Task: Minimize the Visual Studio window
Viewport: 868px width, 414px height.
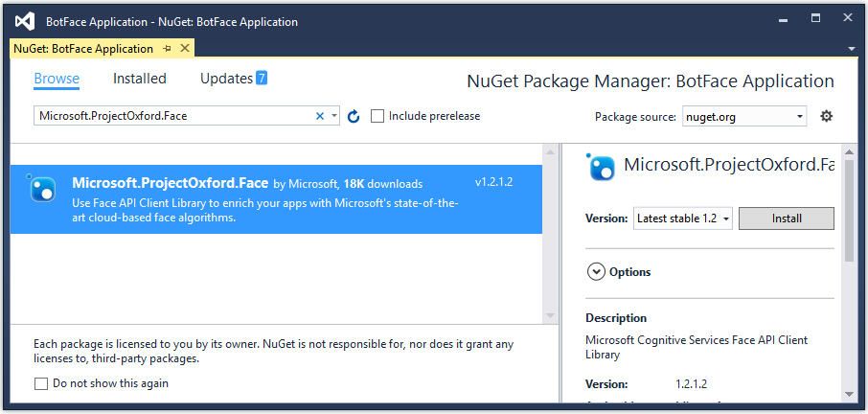Action: [783, 20]
